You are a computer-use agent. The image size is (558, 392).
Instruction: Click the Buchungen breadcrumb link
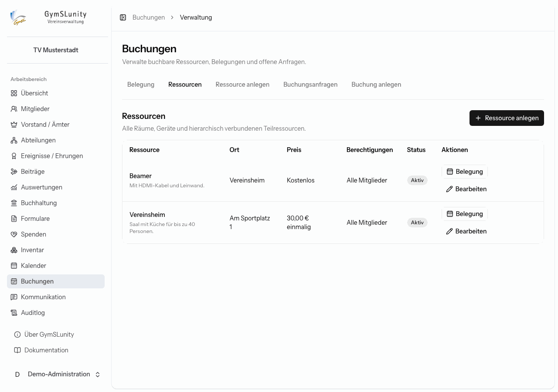pos(149,17)
